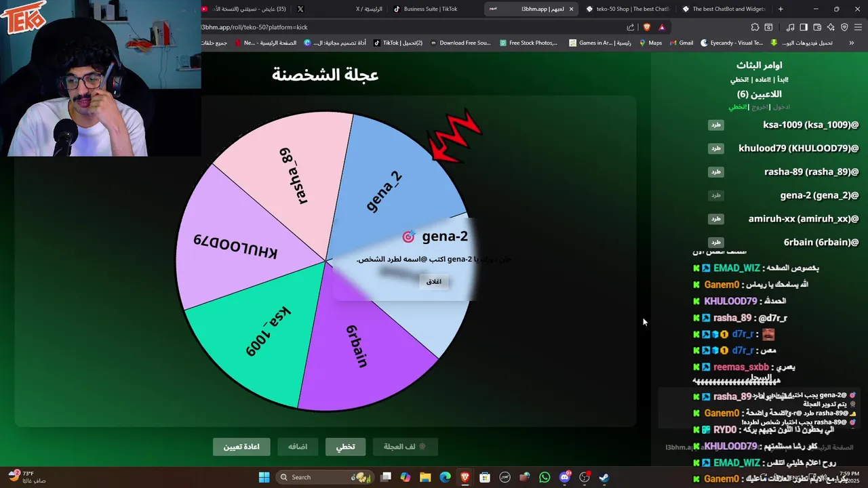Click the اعادة تعيين reset button
Viewport: 868px width, 488px height.
click(241, 447)
